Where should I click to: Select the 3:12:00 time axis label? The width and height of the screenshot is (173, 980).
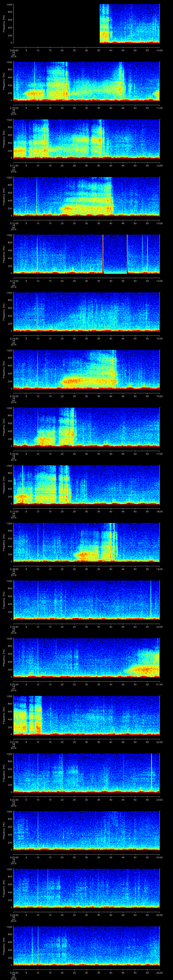point(14,223)
